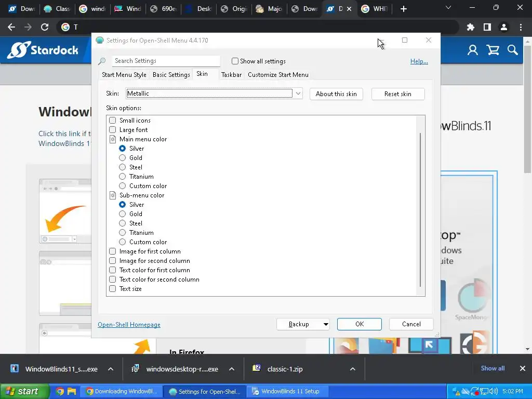Enable Text color for second column checkbox
Image resolution: width=532 pixels, height=399 pixels.
(112, 279)
